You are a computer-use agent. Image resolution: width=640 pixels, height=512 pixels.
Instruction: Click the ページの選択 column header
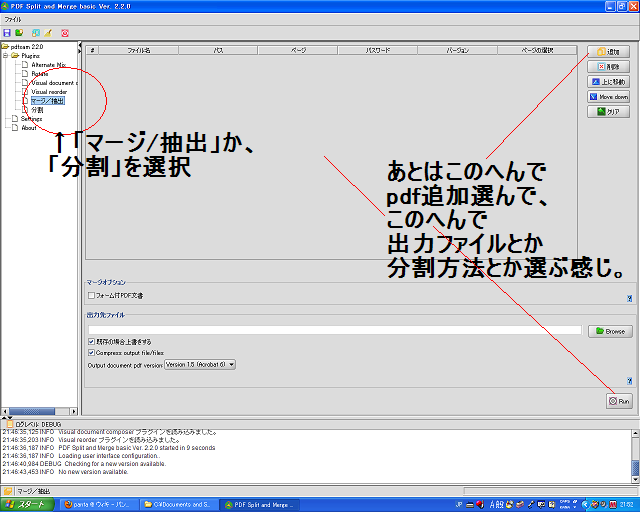coord(537,50)
